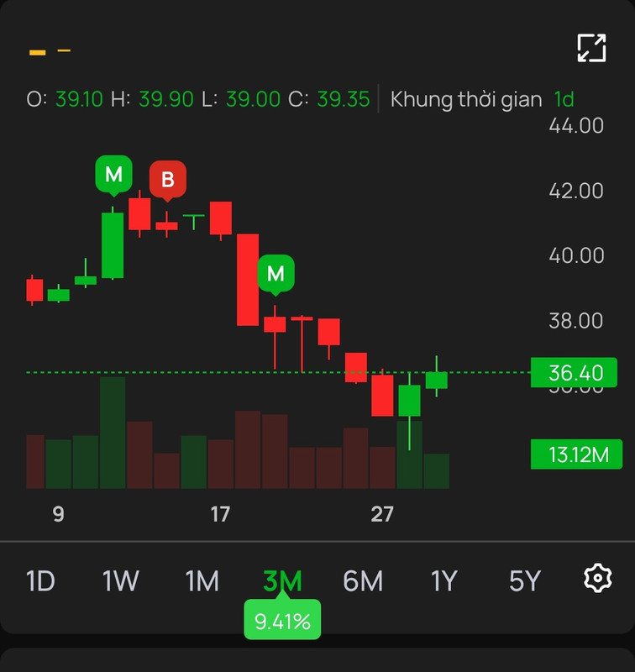Click the 36.40 current price label
This screenshot has width=635, height=672.
click(x=574, y=372)
